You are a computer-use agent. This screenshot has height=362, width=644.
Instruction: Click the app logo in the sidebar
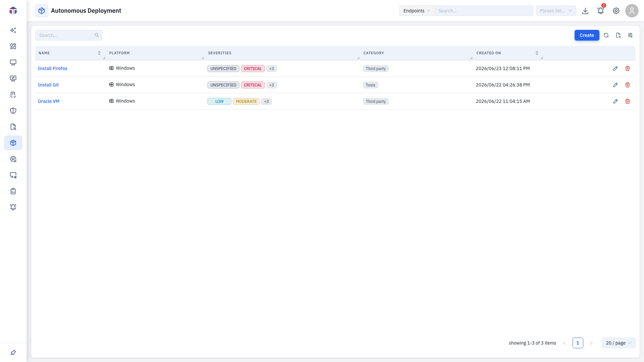pos(13,11)
